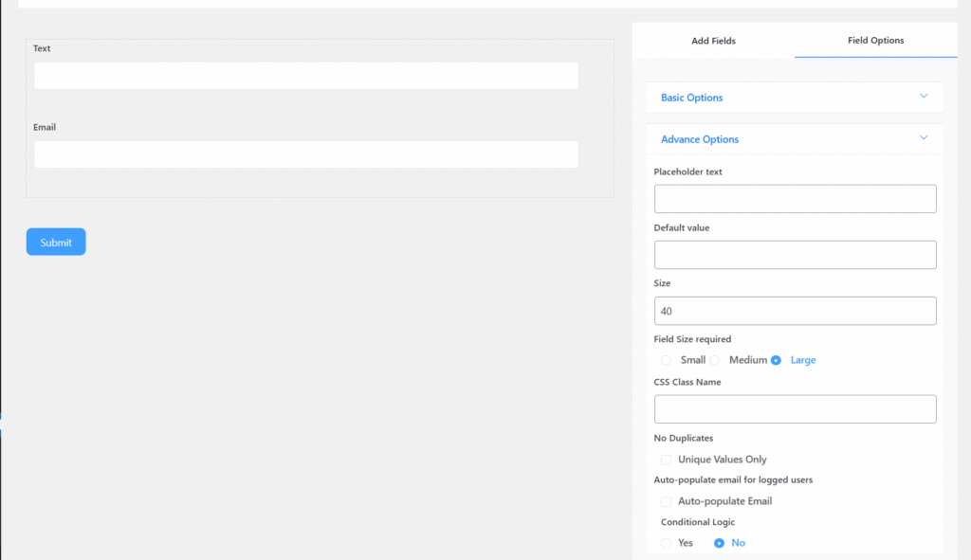Viewport: 971px width, 560px height.
Task: Check the Auto-populate Email box
Action: 667,501
